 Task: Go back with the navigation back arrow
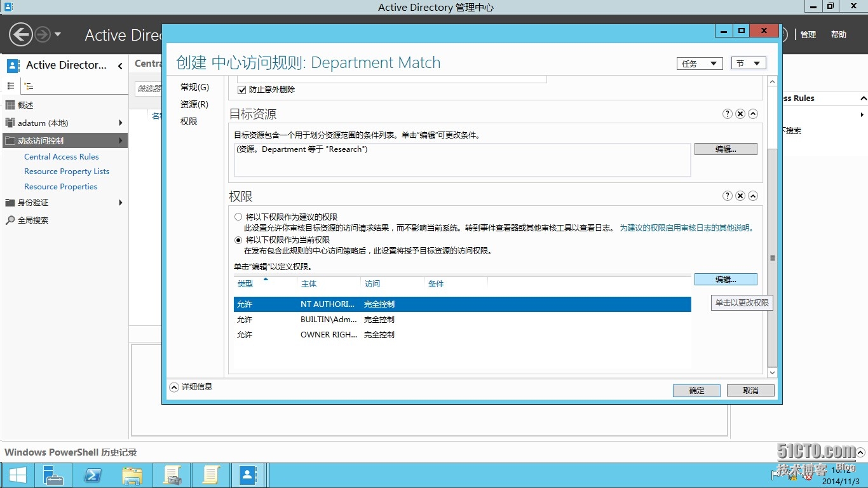(21, 34)
